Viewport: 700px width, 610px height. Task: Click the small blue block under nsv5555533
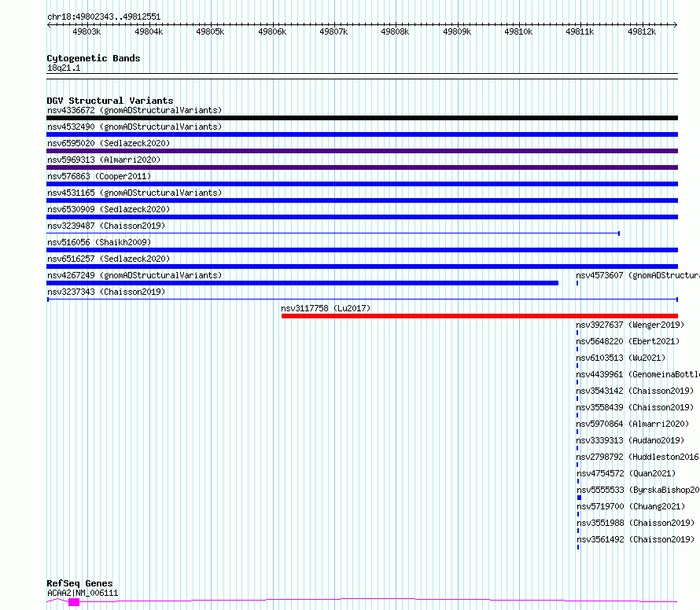coord(579,498)
